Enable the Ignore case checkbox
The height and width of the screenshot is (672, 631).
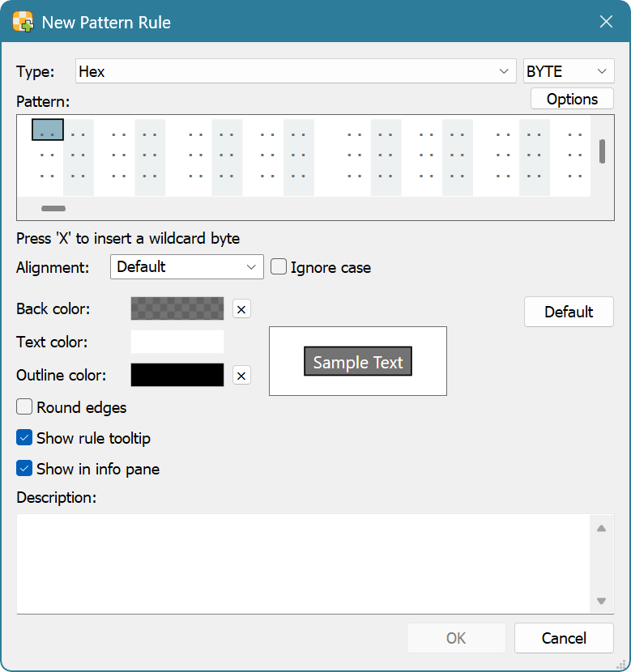tap(279, 266)
